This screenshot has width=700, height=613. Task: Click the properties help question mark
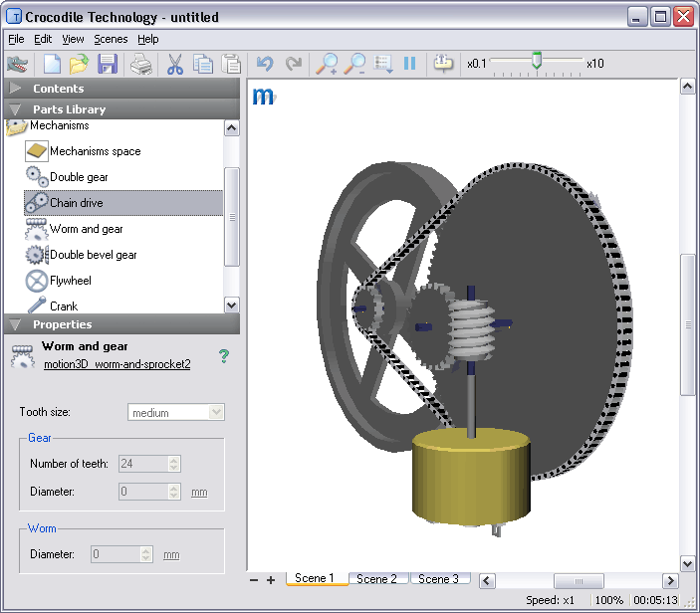coord(224,355)
